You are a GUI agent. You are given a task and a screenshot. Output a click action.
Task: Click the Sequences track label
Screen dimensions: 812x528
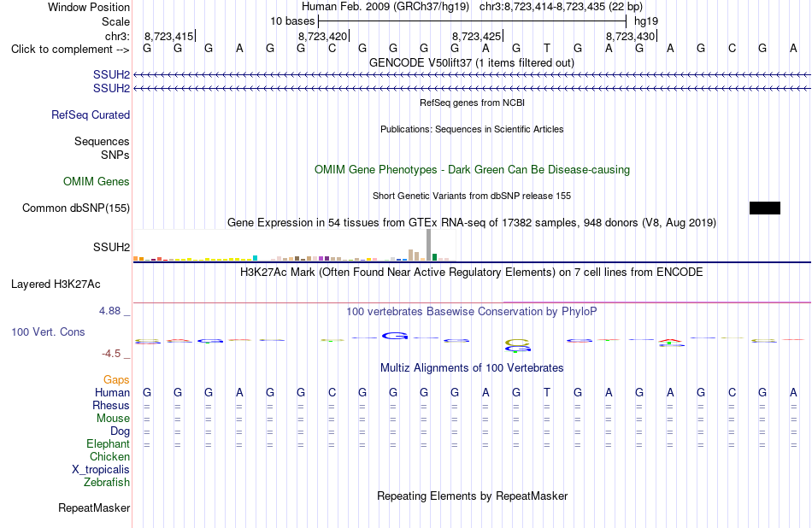[102, 141]
